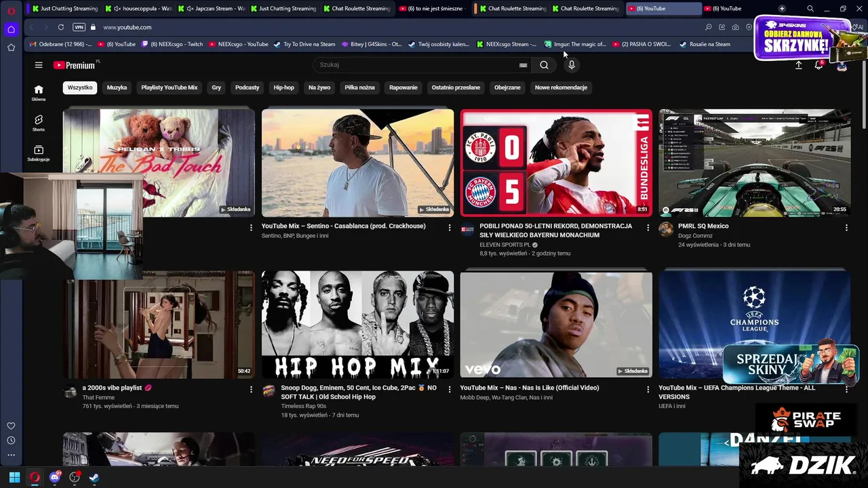This screenshot has width=868, height=488.
Task: Select the Wszystko filter chip
Action: [x=80, y=87]
